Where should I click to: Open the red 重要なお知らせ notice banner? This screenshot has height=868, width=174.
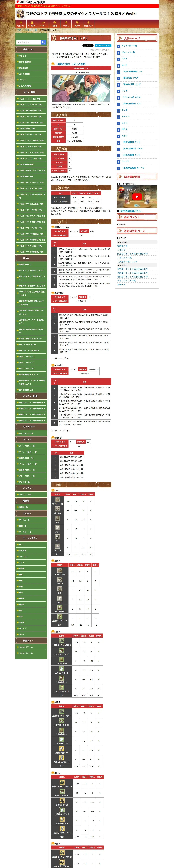43,6
